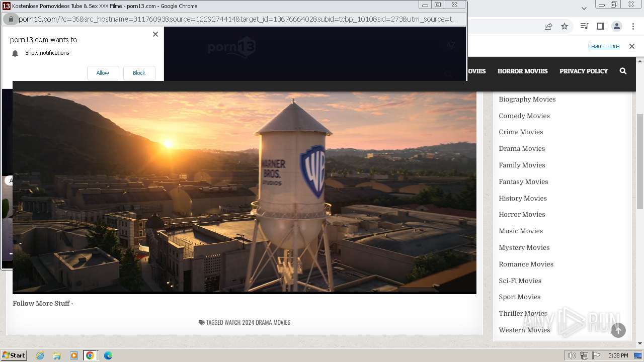Allow notifications in the permission popup
644x362 pixels.
click(103, 73)
